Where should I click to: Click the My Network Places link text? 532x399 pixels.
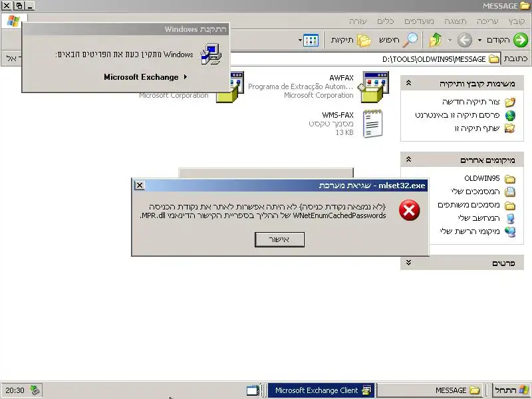coord(470,231)
